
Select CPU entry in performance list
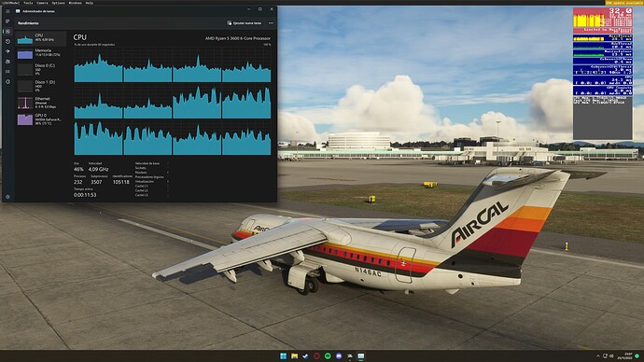point(41,38)
